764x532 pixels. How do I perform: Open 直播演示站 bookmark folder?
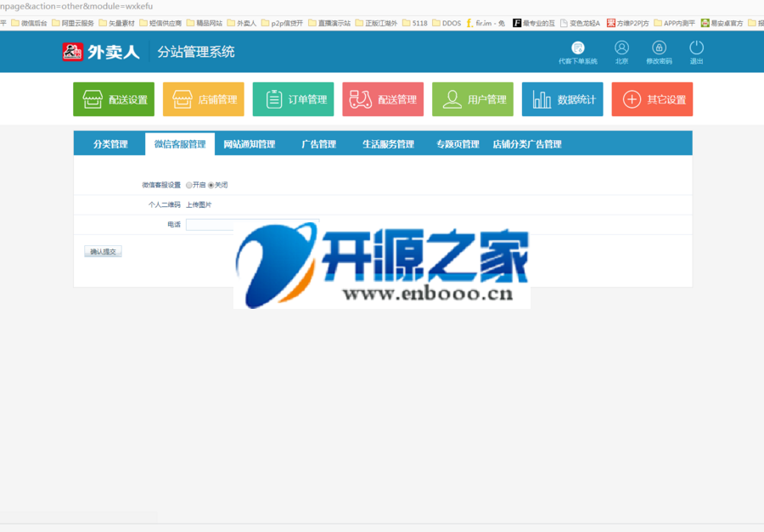329,23
